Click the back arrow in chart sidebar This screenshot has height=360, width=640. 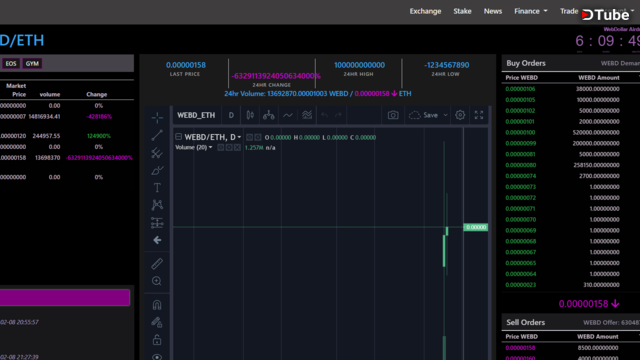pos(157,240)
